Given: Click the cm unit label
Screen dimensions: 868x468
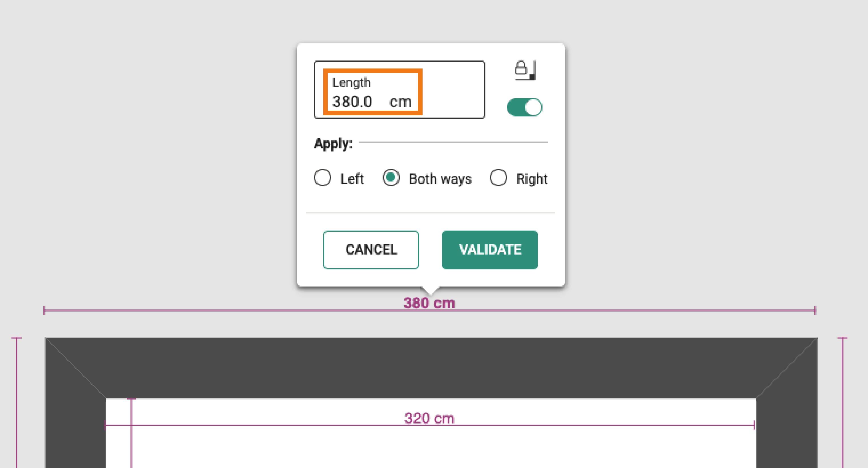Looking at the screenshot, I should [400, 102].
